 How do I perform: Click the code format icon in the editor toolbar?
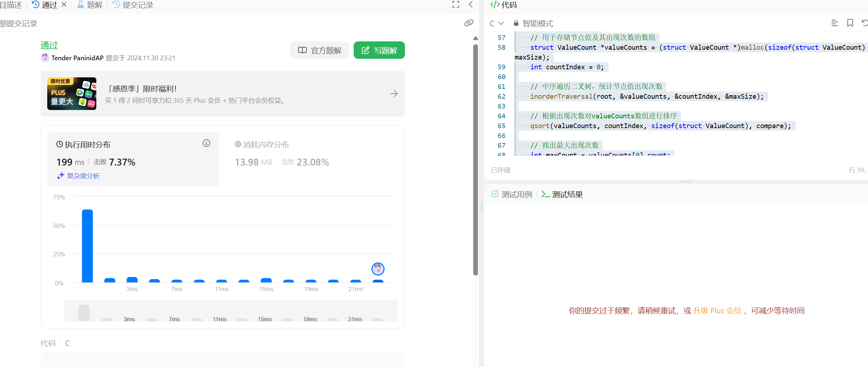point(835,23)
